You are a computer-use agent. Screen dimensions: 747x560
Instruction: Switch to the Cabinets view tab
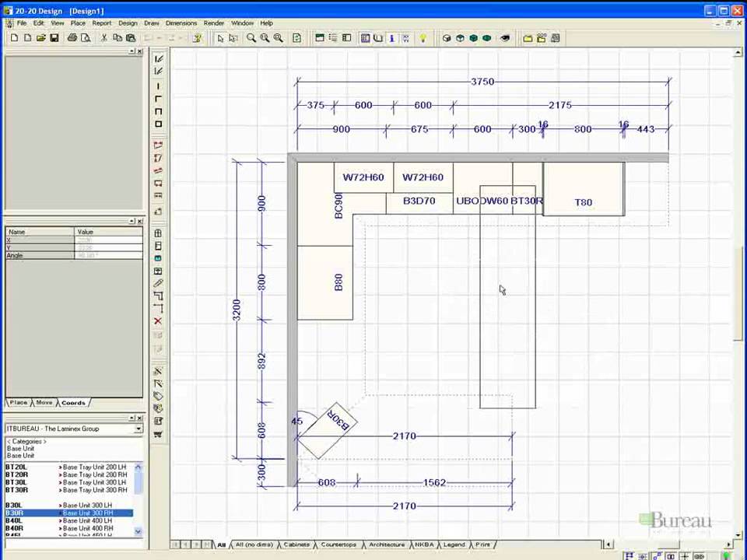point(296,544)
